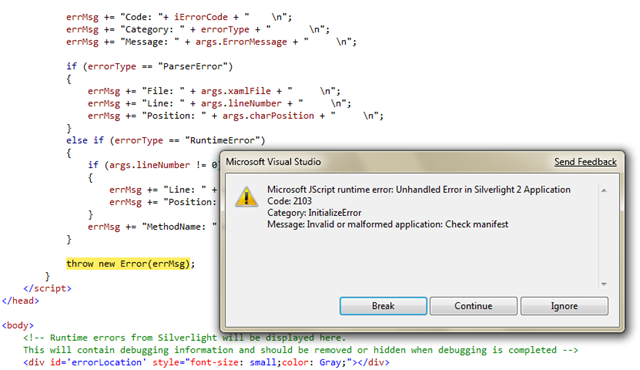This screenshot has height=370, width=640.
Task: Click the 'errMsg += "Code: "' code line
Action: [179, 17]
